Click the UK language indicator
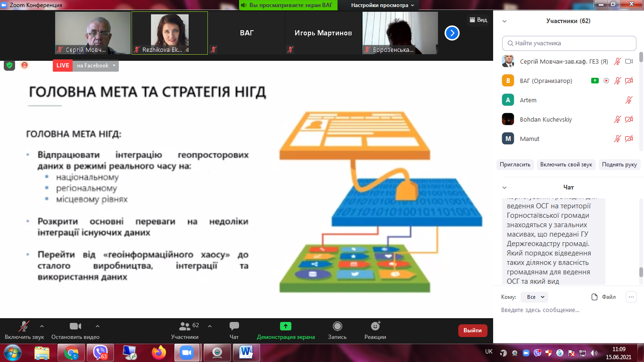This screenshot has height=362, width=644. coord(489,352)
